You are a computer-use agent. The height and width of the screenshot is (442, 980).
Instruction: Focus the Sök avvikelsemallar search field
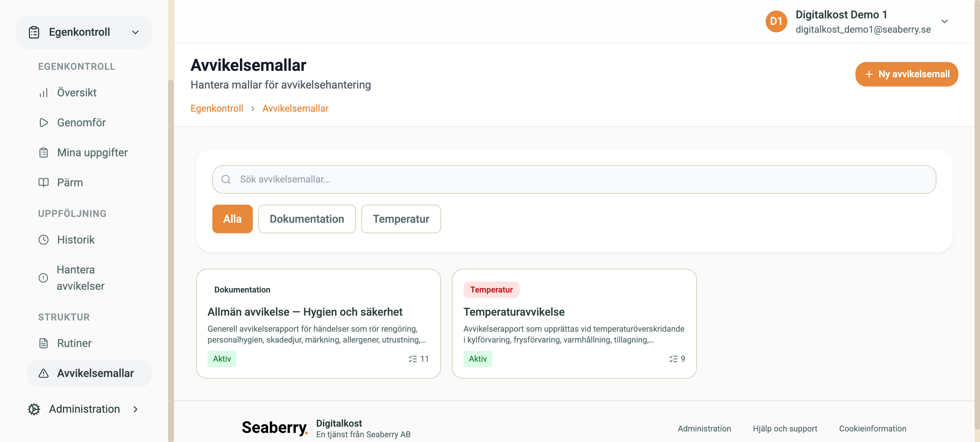[574, 179]
